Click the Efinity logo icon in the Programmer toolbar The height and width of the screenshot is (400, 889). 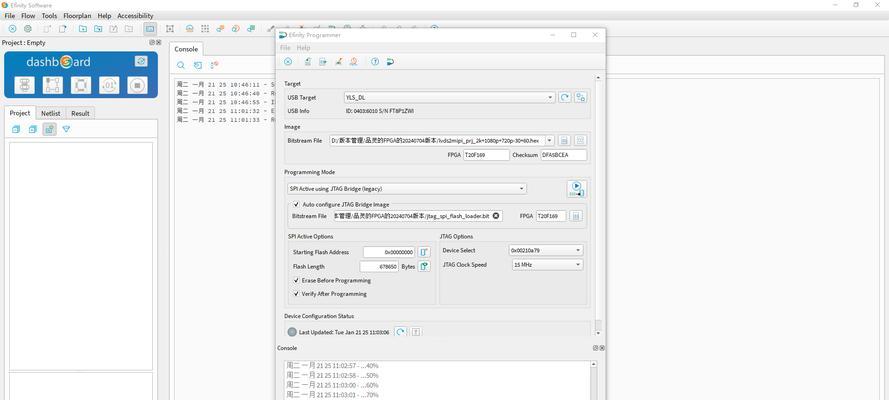[391, 62]
